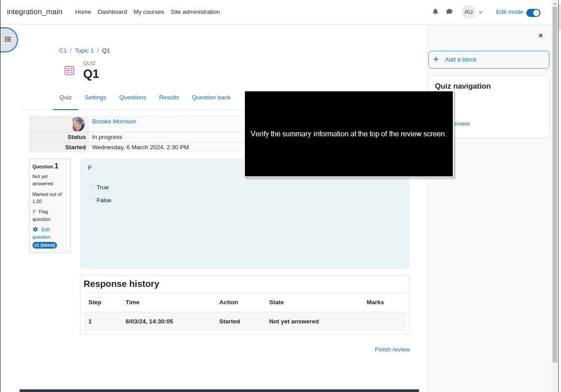This screenshot has width=561, height=392.
Task: Open Brooke Morrison's profile link
Action: [x=114, y=121]
